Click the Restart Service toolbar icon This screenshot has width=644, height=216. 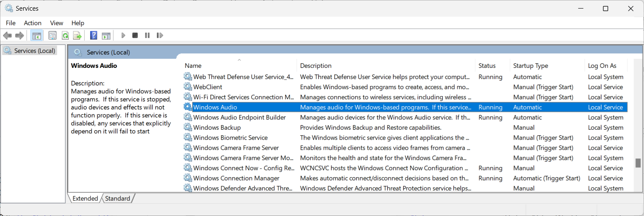[160, 35]
